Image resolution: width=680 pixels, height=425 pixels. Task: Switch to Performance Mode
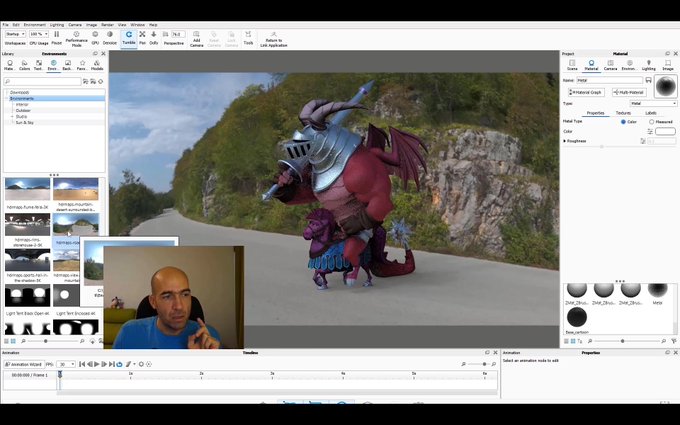click(x=76, y=39)
